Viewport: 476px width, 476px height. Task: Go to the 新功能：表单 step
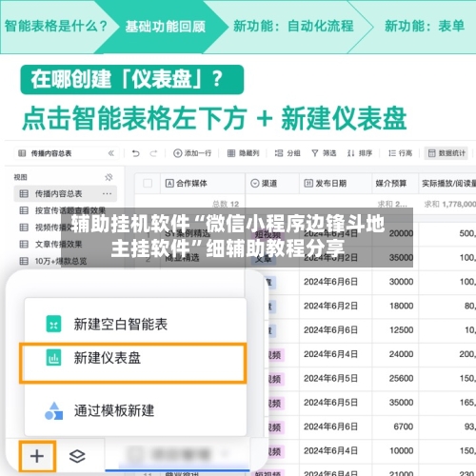coord(425,26)
